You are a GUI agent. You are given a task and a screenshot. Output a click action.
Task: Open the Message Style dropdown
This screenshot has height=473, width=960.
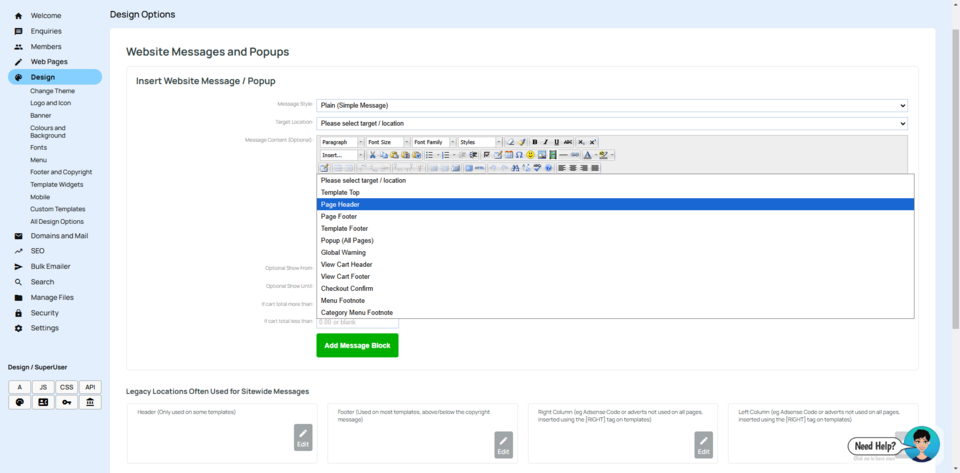(611, 105)
